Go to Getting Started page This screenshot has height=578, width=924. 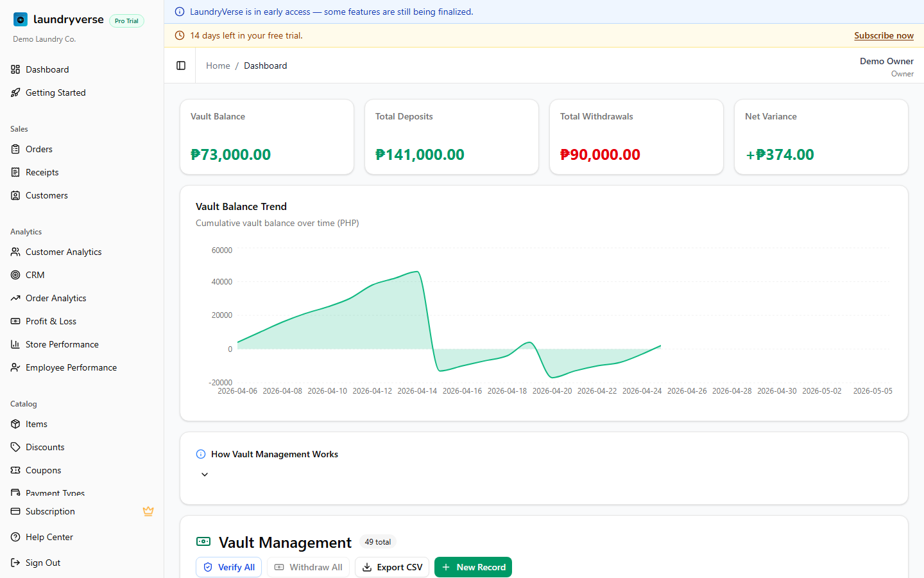[x=82, y=92]
